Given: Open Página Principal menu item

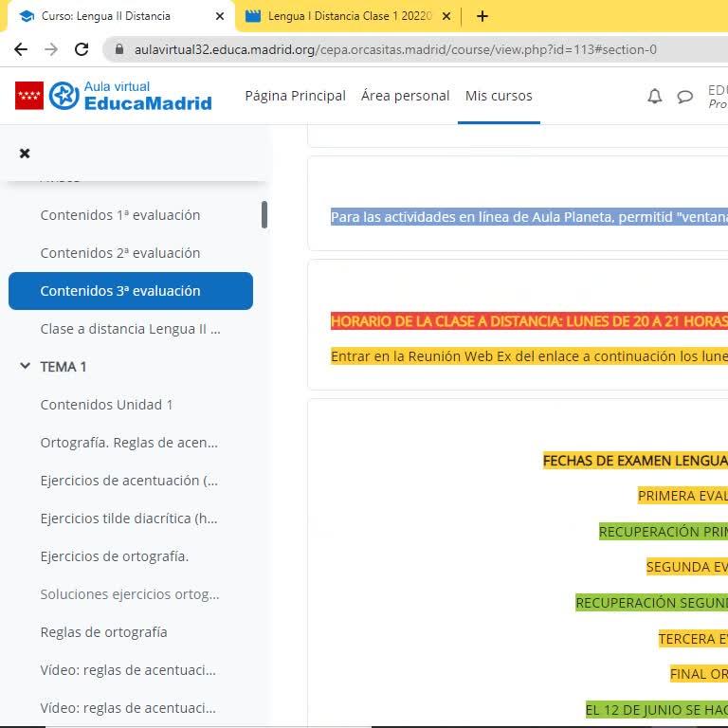Looking at the screenshot, I should click(x=296, y=96).
